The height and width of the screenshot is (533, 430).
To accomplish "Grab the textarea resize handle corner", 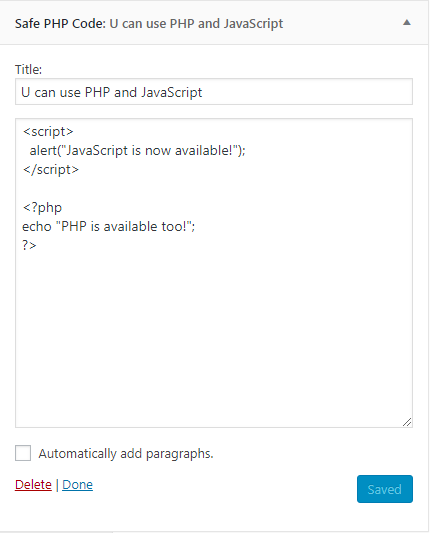I will (x=407, y=422).
